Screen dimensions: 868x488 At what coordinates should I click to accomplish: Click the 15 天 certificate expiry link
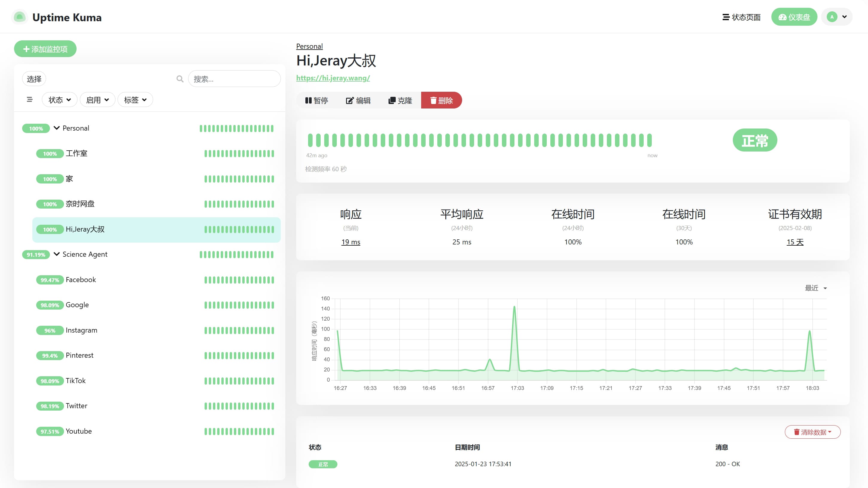point(795,242)
